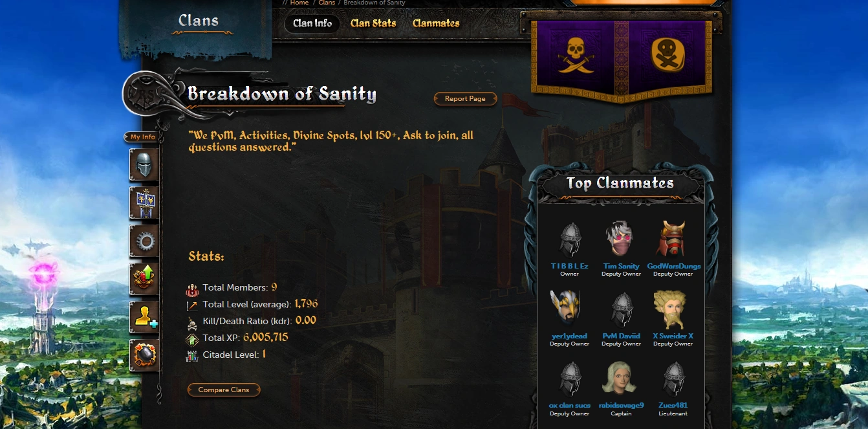868x429 pixels.
Task: Open Tim Sanity profile link
Action: pyautogui.click(x=621, y=266)
